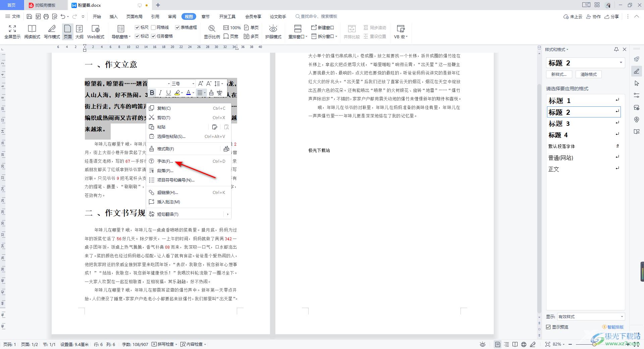The height and width of the screenshot is (349, 644).
Task: Pin the Styles and Formatting pane
Action: [616, 49]
